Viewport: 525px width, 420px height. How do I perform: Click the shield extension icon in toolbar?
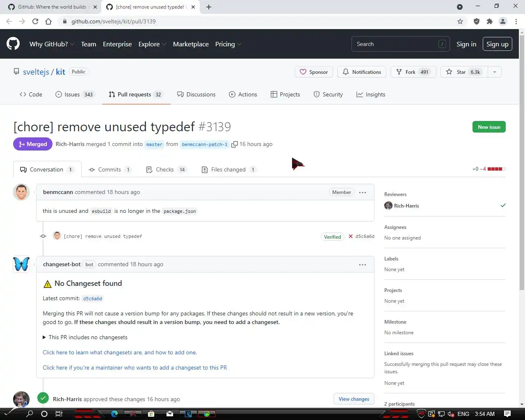[x=477, y=21]
